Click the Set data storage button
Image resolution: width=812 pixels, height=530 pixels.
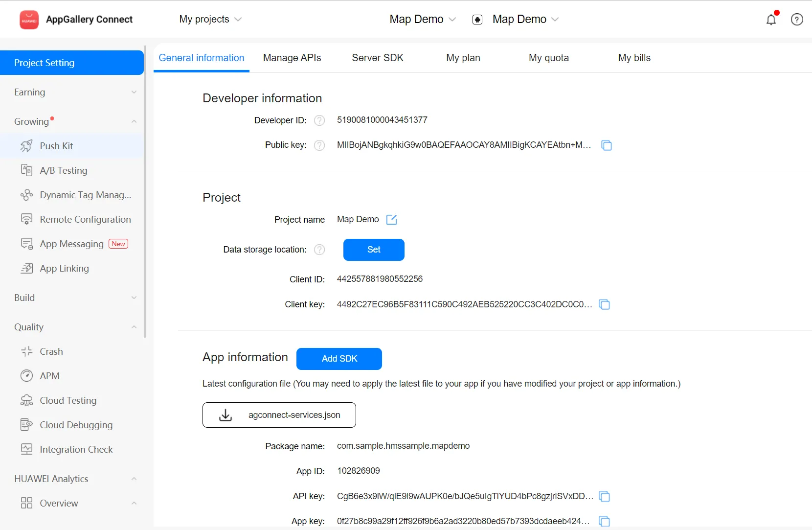click(374, 250)
